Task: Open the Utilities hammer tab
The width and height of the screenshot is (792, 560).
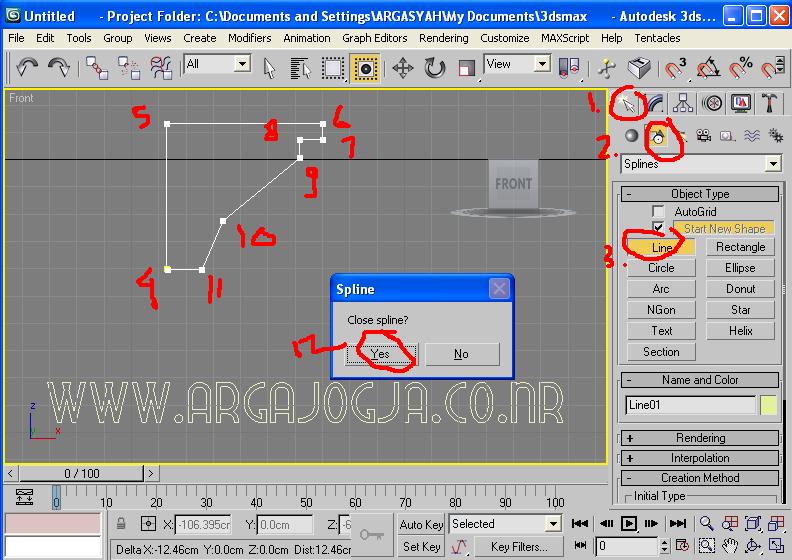Action: tap(770, 103)
